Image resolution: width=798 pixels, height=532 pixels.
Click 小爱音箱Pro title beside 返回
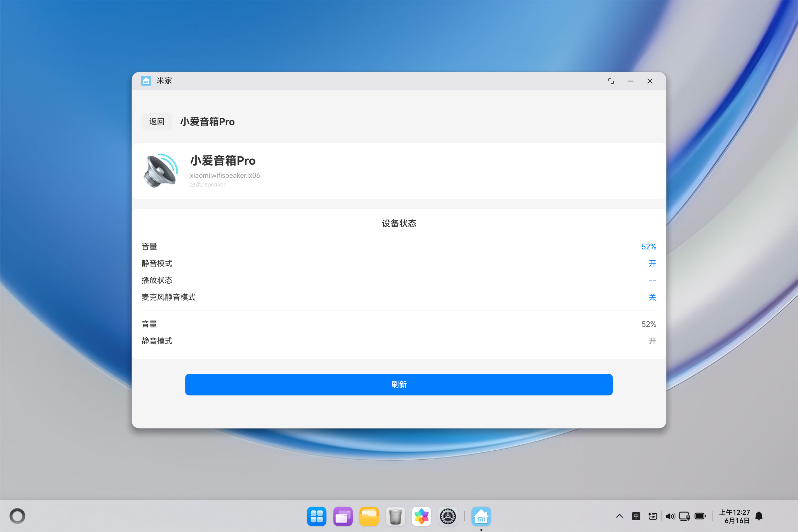tap(207, 121)
